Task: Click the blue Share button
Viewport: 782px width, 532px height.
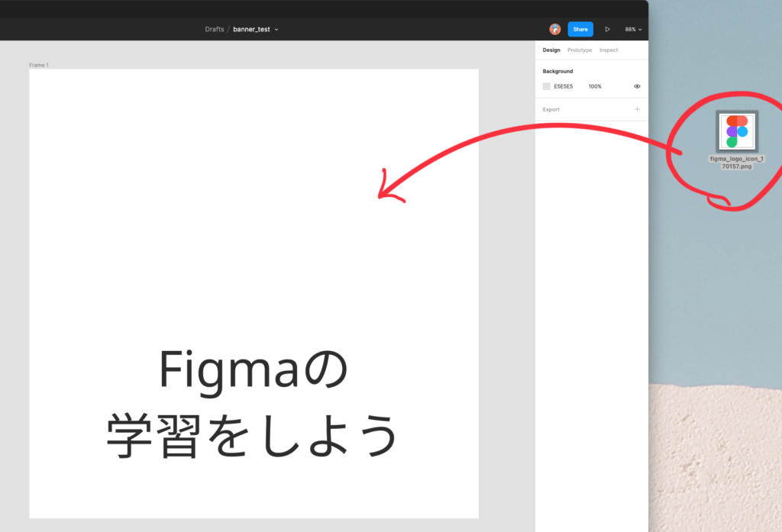Action: (x=580, y=30)
